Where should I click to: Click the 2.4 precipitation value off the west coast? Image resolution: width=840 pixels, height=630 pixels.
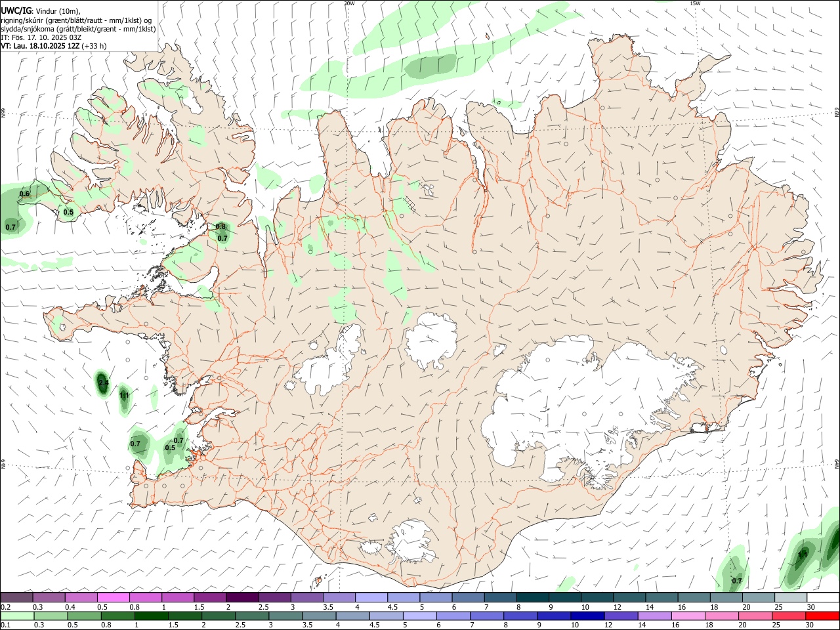(x=103, y=383)
